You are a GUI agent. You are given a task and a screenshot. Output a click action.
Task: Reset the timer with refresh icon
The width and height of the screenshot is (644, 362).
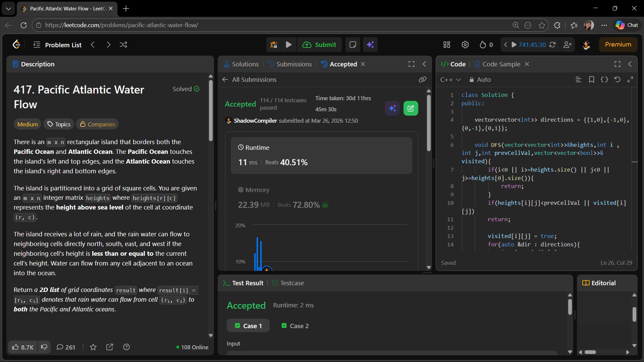click(x=552, y=45)
